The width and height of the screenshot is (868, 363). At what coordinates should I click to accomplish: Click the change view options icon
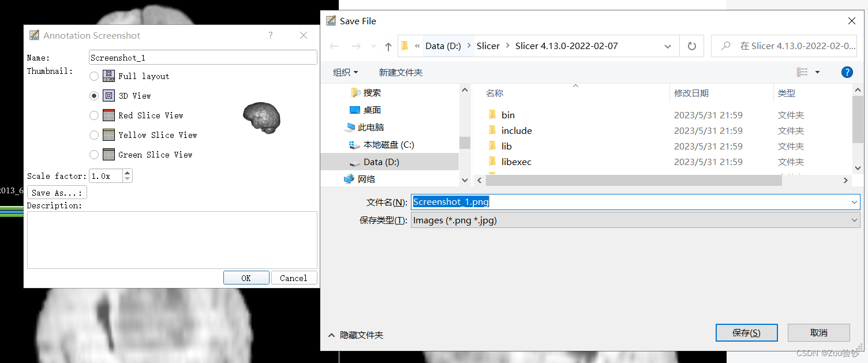(803, 72)
